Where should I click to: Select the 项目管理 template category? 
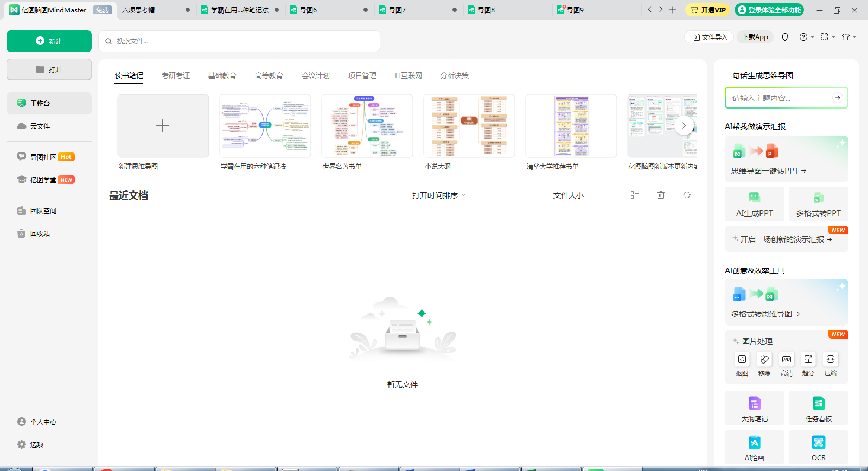click(x=362, y=75)
